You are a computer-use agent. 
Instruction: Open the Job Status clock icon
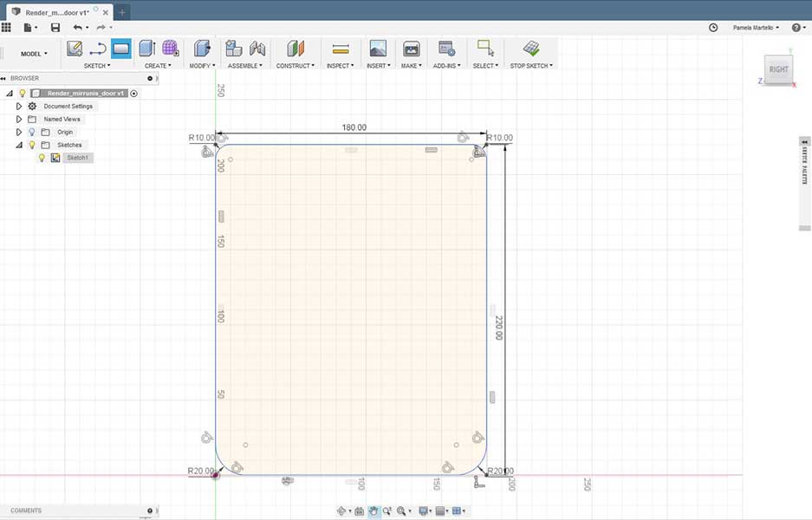point(713,28)
